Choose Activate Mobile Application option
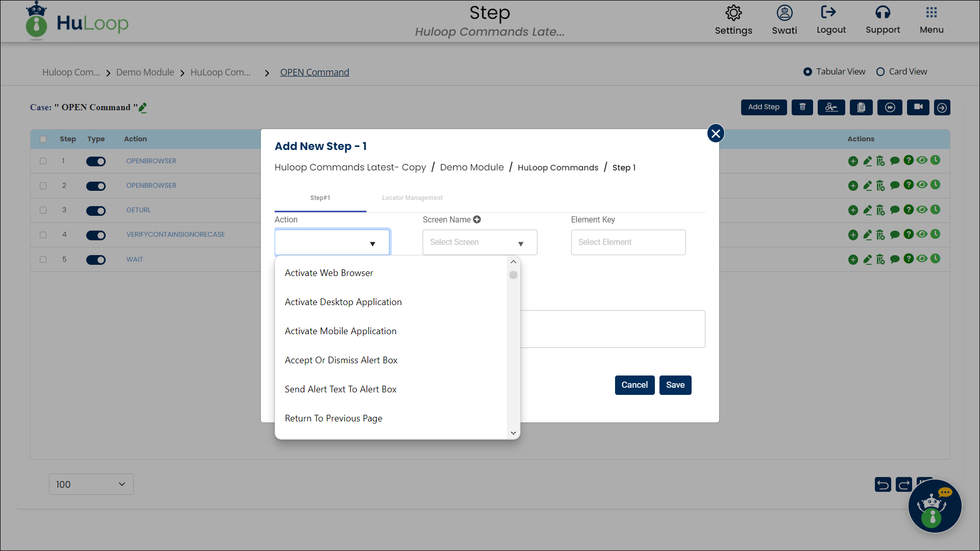This screenshot has width=980, height=551. tap(391, 331)
